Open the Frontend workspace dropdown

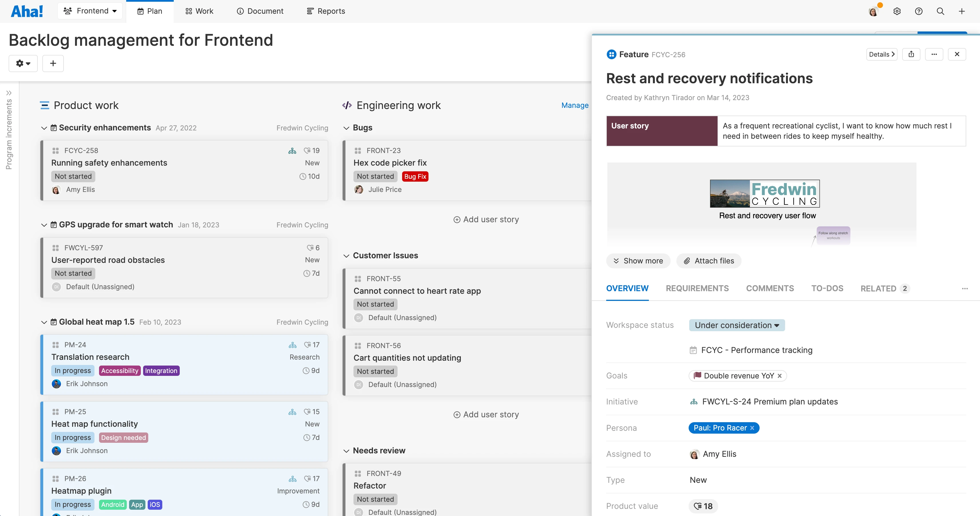90,11
